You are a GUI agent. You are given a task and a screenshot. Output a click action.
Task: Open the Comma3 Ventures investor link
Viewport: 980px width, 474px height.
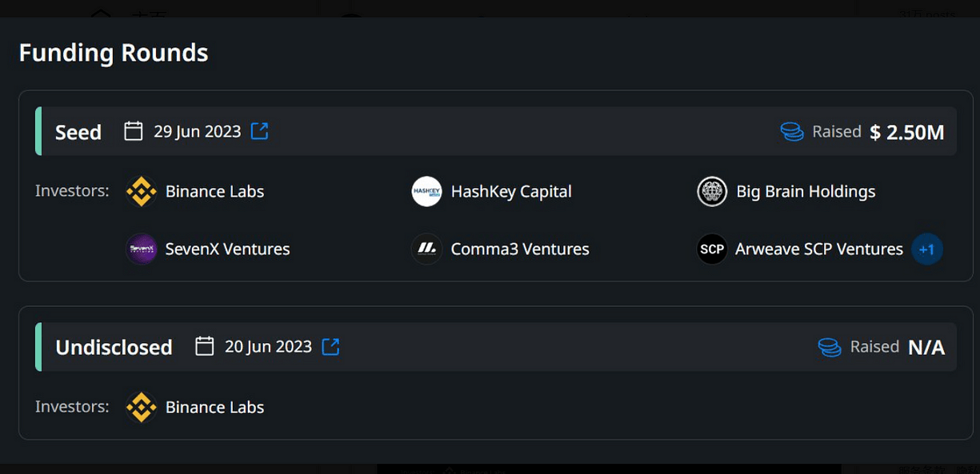[520, 249]
